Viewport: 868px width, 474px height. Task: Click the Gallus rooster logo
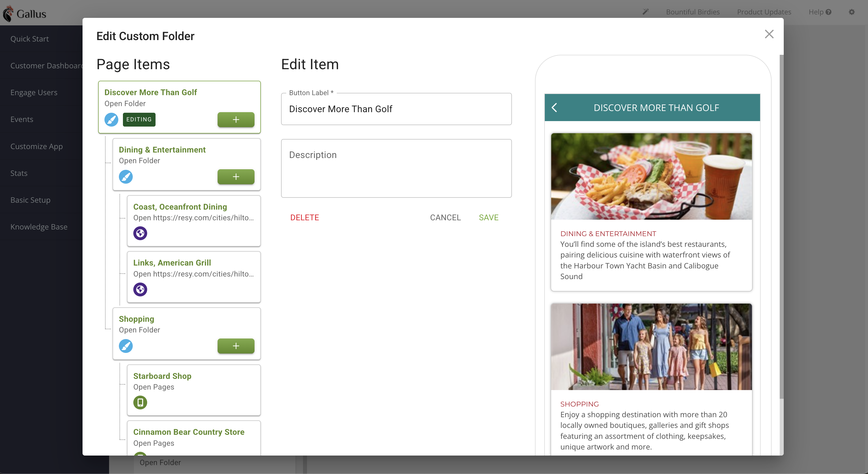point(8,13)
